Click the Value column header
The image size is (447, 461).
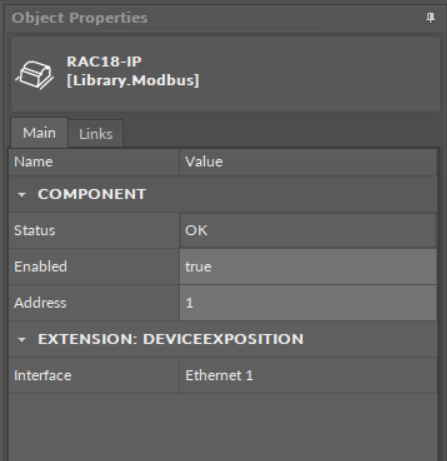click(x=308, y=162)
